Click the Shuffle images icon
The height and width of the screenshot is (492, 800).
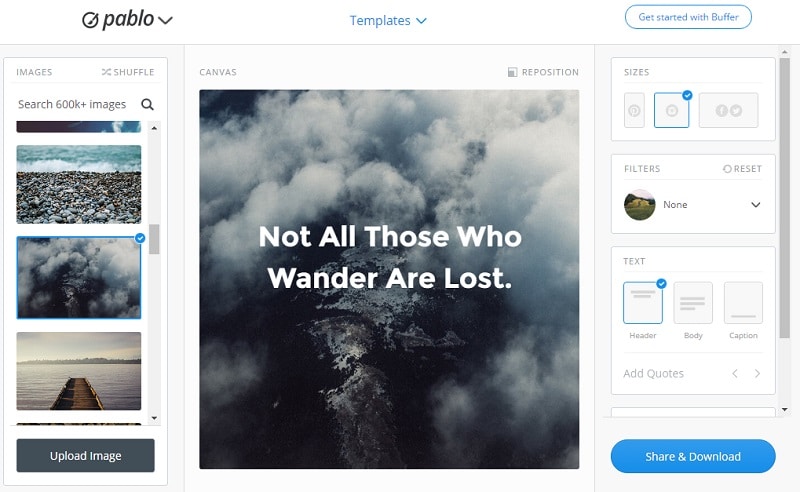(106, 72)
